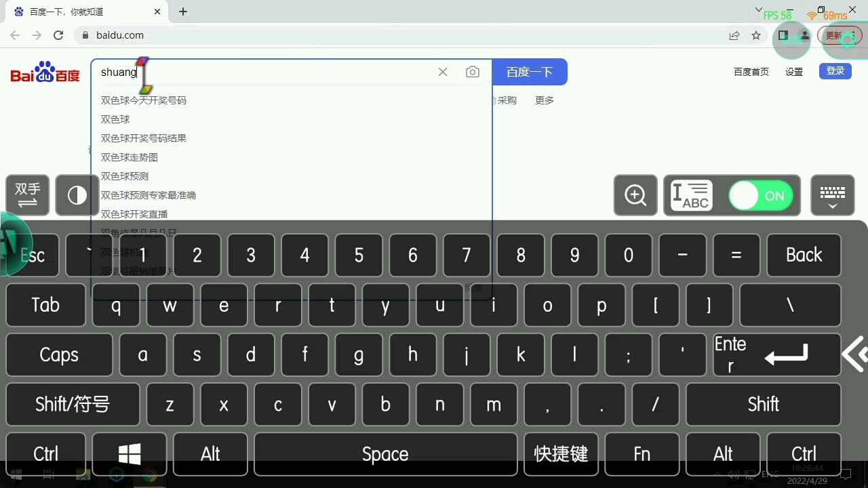Select suggestion 双色球走势图
The width and height of the screenshot is (868, 488).
point(130,157)
